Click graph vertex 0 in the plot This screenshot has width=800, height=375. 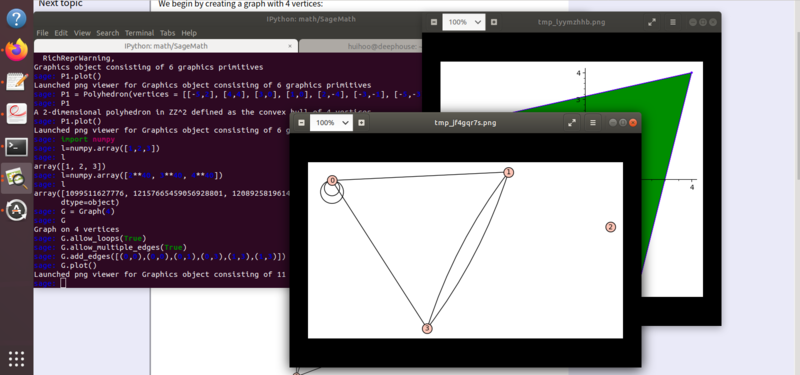[333, 181]
